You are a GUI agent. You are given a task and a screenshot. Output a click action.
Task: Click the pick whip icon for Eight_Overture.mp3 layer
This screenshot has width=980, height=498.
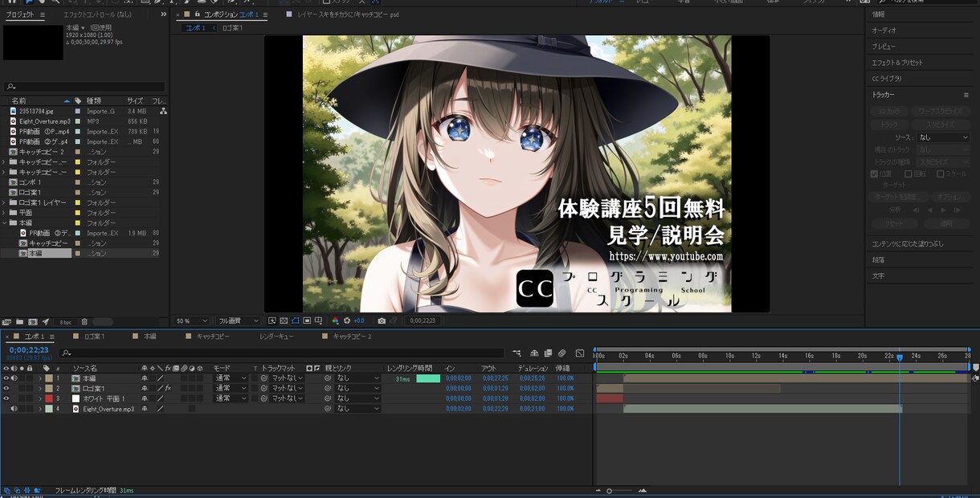click(328, 409)
